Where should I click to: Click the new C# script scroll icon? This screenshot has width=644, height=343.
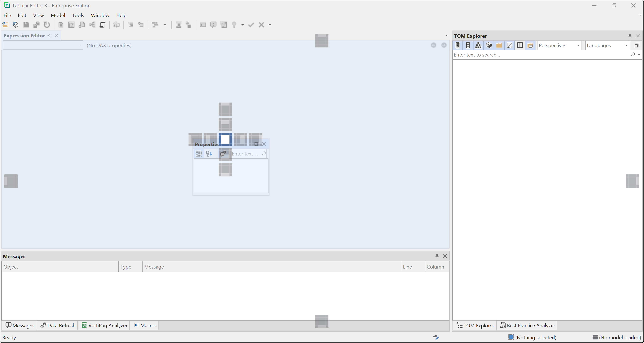[x=103, y=25]
